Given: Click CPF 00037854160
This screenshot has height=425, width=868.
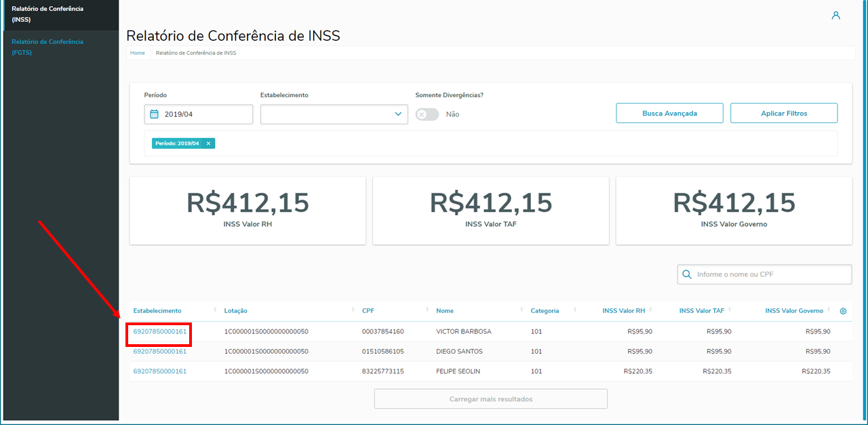Looking at the screenshot, I should [x=383, y=332].
